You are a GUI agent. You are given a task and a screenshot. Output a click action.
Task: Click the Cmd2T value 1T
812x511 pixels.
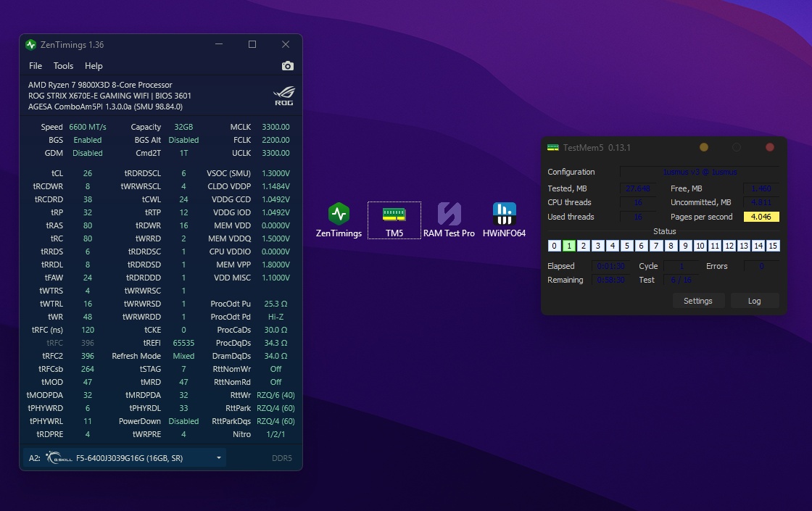pos(183,153)
